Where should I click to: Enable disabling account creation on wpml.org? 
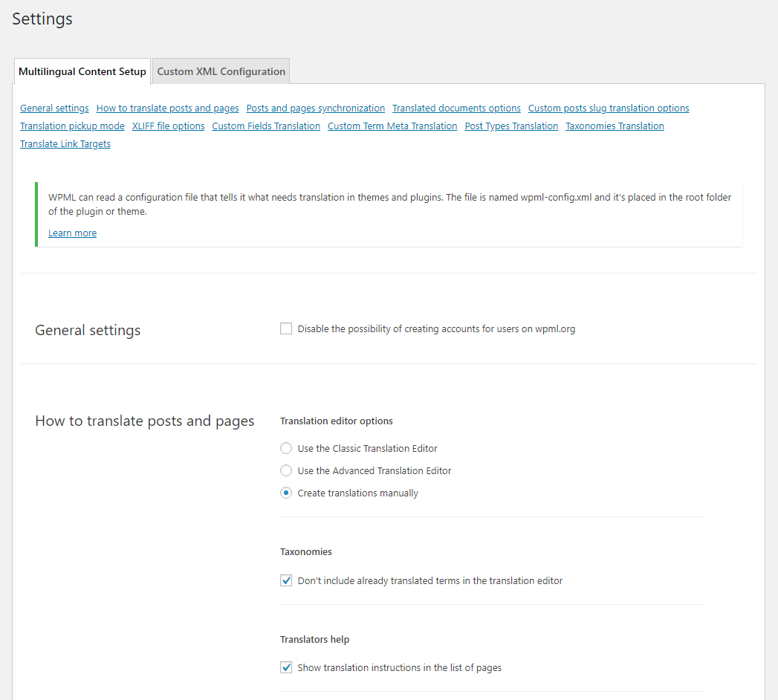point(286,328)
